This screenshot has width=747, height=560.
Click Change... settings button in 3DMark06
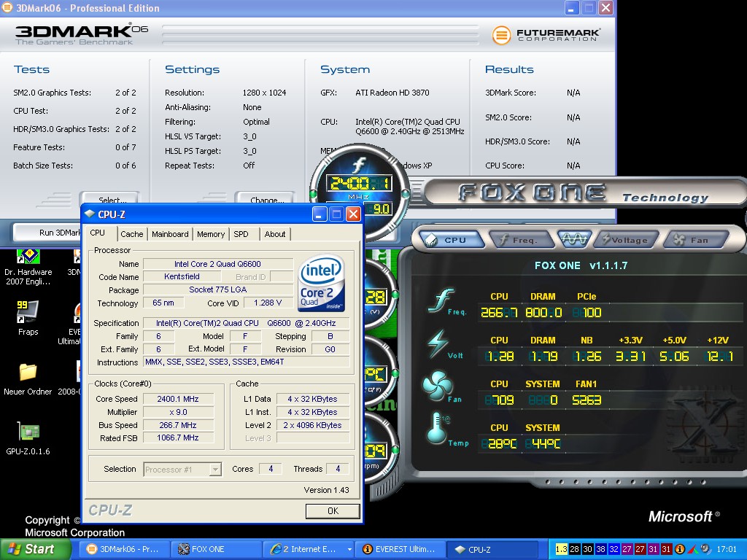pyautogui.click(x=266, y=200)
